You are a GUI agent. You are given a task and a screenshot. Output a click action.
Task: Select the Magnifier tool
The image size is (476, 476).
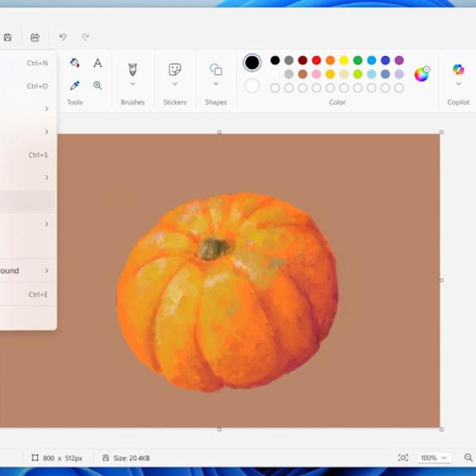pos(98,85)
